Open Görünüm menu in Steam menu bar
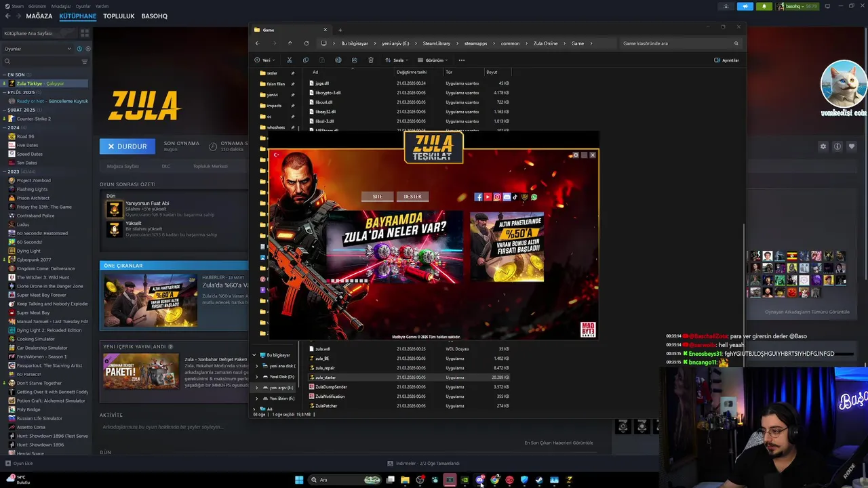This screenshot has width=868, height=488. pos(38,6)
